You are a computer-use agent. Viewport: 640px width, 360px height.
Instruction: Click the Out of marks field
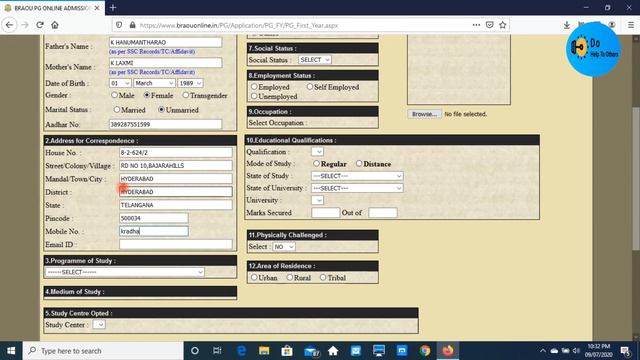382,213
